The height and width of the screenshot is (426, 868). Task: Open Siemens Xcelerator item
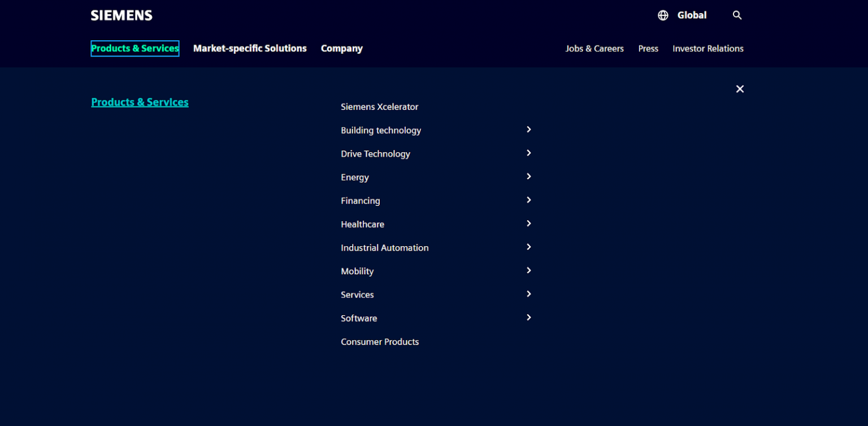pos(380,107)
